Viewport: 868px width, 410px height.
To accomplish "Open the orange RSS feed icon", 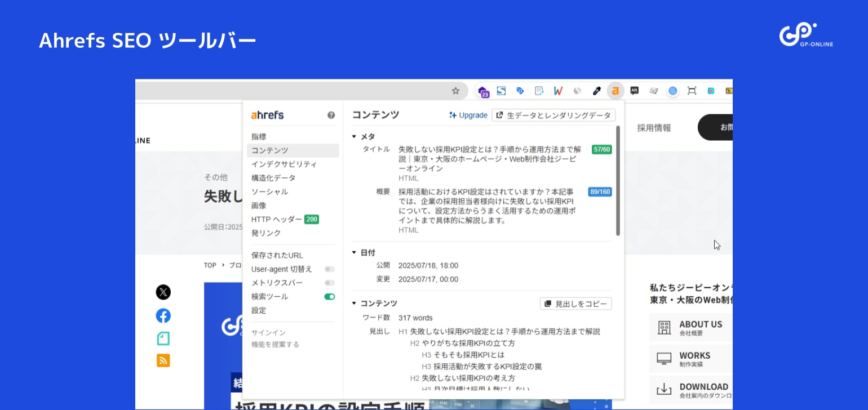I will click(163, 360).
